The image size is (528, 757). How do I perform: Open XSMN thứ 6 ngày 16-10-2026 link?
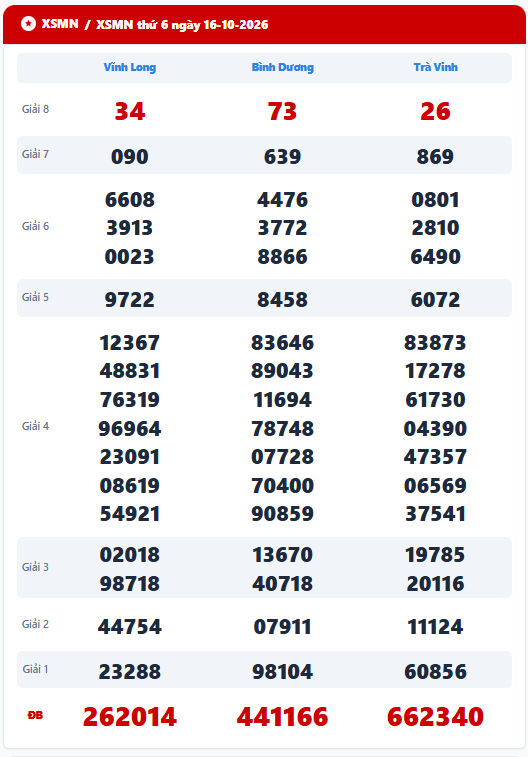(182, 25)
